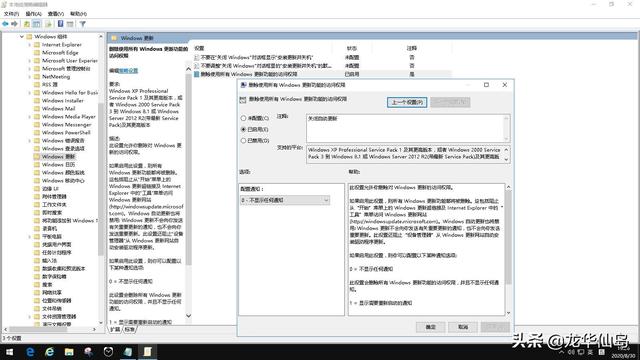Expand the Windows 错误报告 tree node
640x360 pixels.
pyautogui.click(x=29, y=141)
